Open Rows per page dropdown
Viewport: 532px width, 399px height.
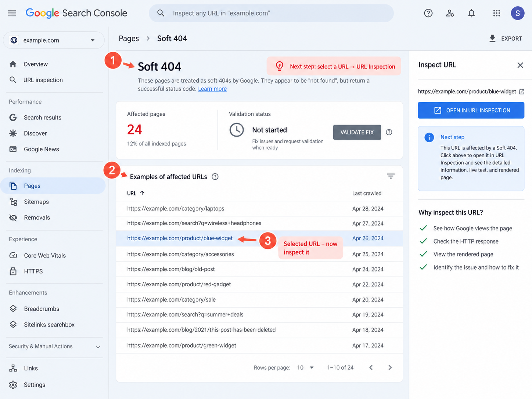(305, 368)
